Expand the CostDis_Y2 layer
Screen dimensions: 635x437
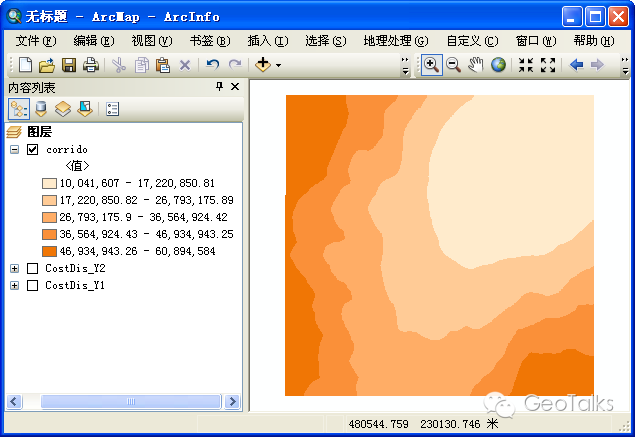click(x=15, y=269)
